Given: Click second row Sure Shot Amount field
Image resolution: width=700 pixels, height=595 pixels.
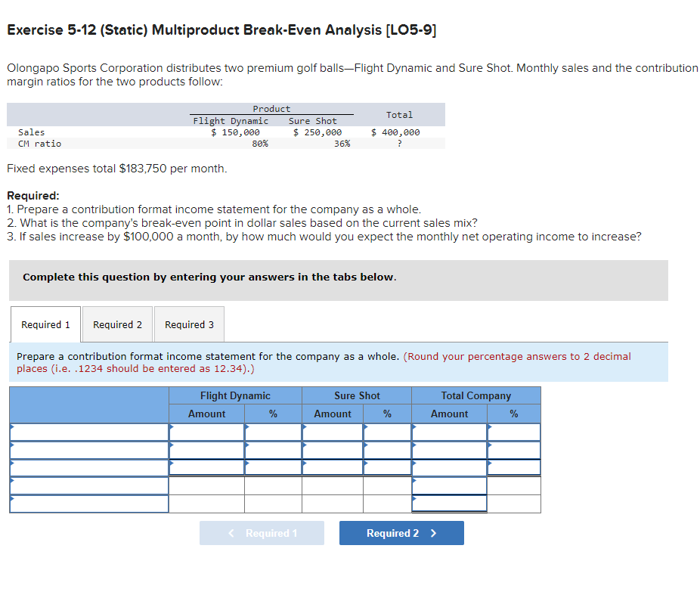Looking at the screenshot, I should 333,450.
